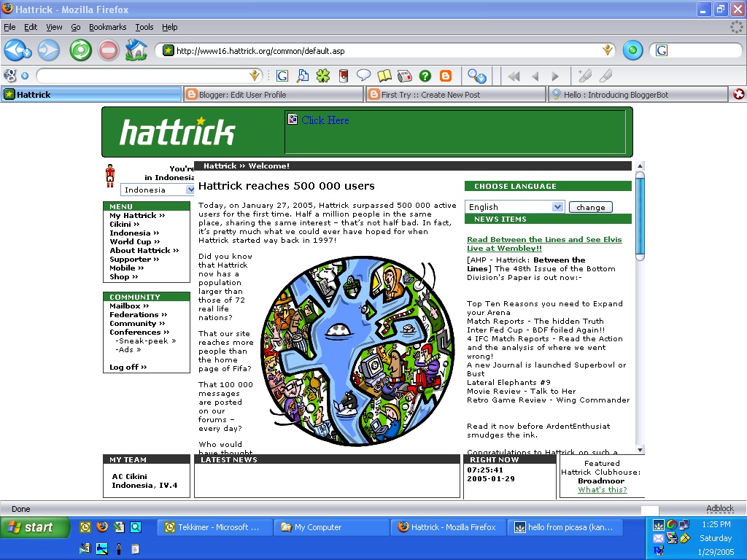Viewport: 747px width, 560px height.
Task: Click the zoom magnifier icon in toolbar
Action: 476,76
